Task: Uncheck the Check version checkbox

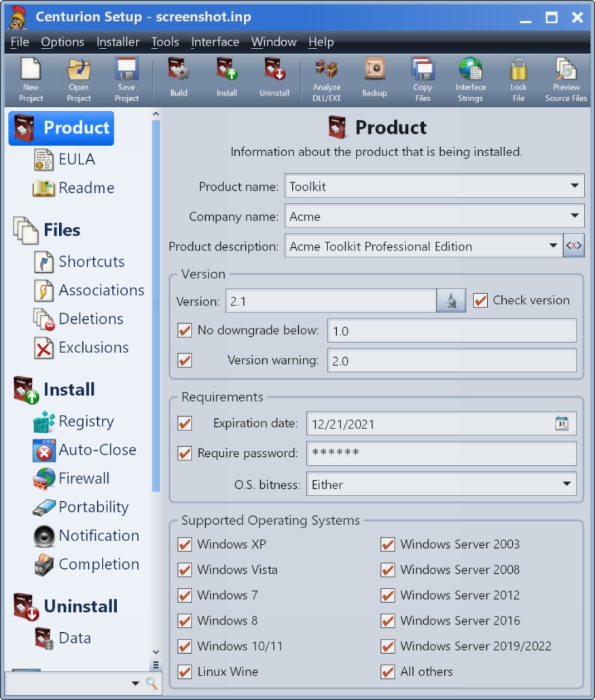Action: point(480,300)
